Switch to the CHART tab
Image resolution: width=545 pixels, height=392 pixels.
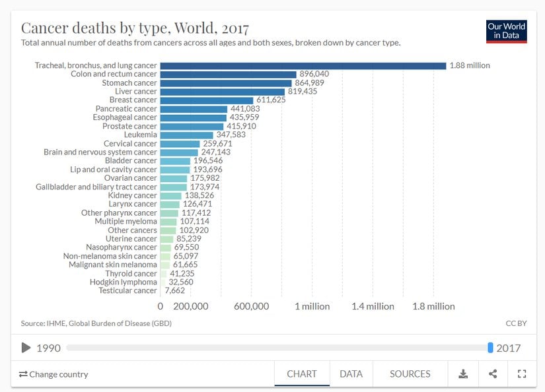pos(302,374)
